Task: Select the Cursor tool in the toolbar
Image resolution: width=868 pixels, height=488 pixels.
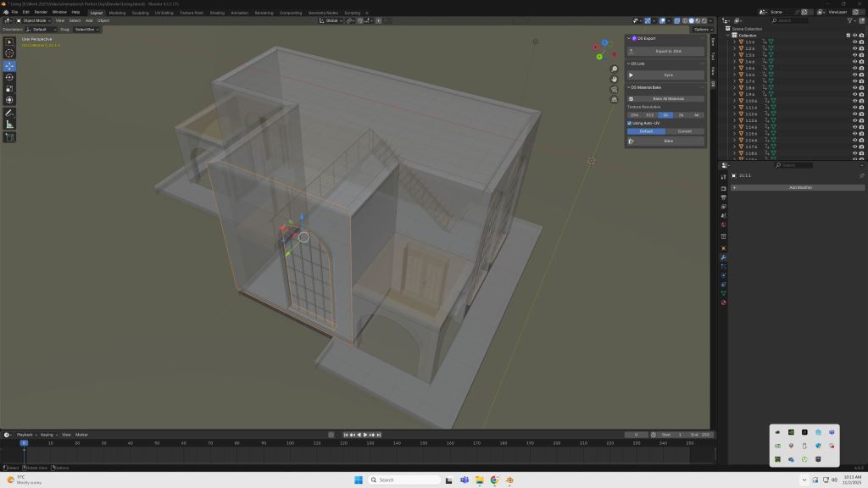Action: (9, 53)
